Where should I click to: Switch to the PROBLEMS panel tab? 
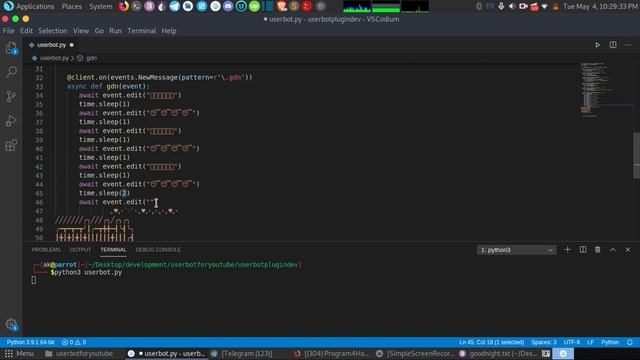coord(46,250)
